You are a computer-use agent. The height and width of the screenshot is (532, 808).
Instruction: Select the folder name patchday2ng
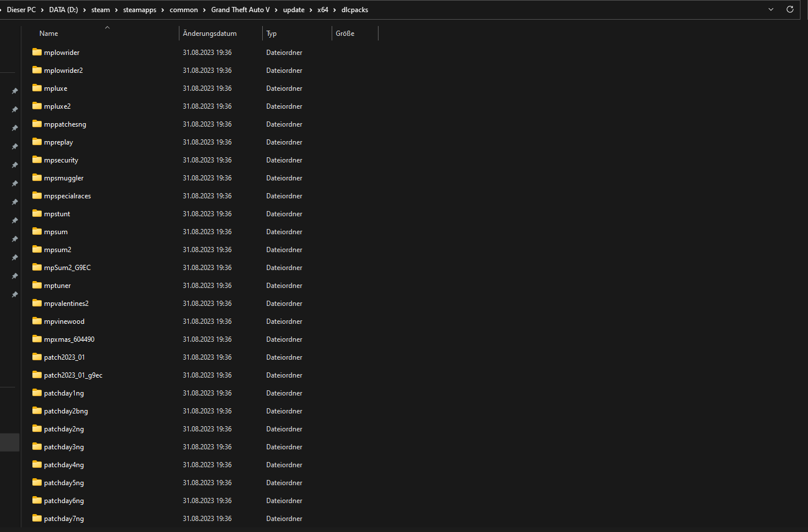64,429
